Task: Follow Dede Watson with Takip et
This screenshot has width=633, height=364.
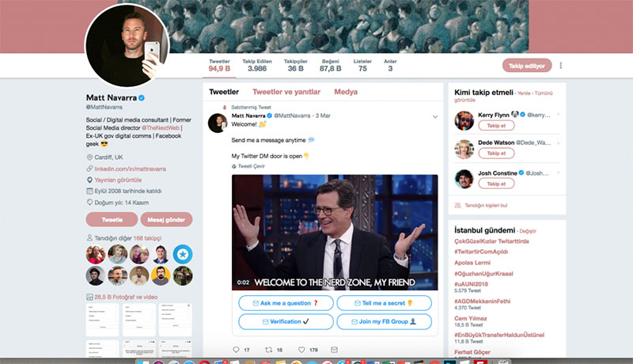Action: (x=496, y=154)
